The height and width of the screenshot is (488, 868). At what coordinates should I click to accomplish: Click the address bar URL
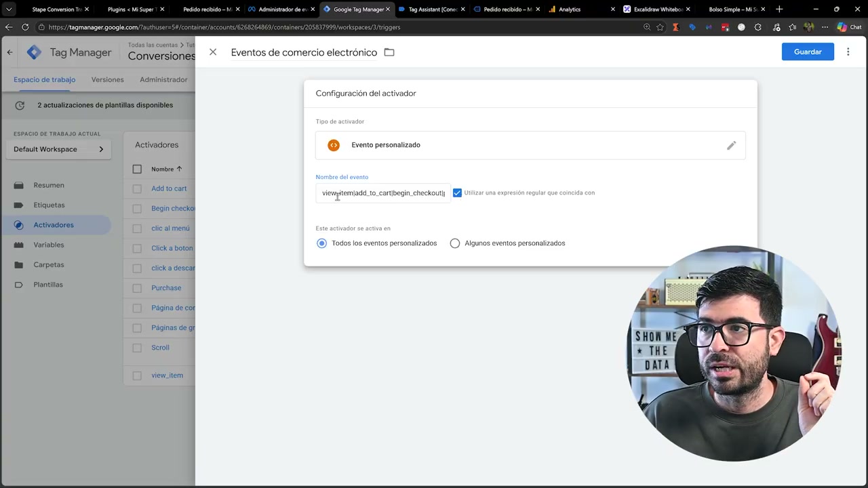(x=224, y=27)
